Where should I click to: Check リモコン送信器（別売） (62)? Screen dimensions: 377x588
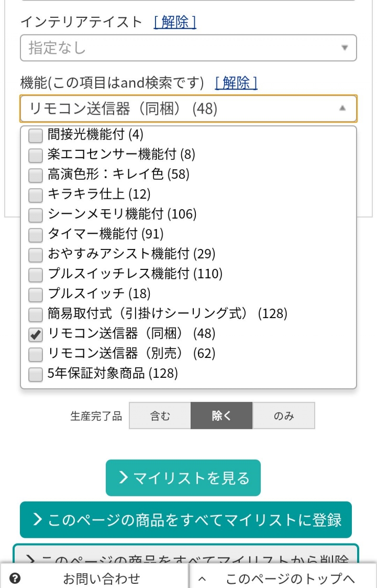click(x=36, y=354)
